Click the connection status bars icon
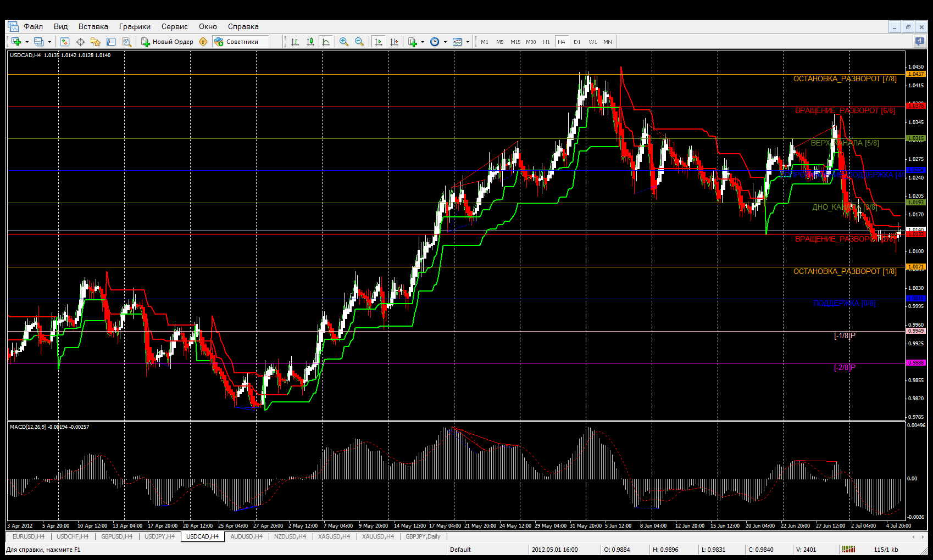Screen dimensions: 933x560 (849, 549)
